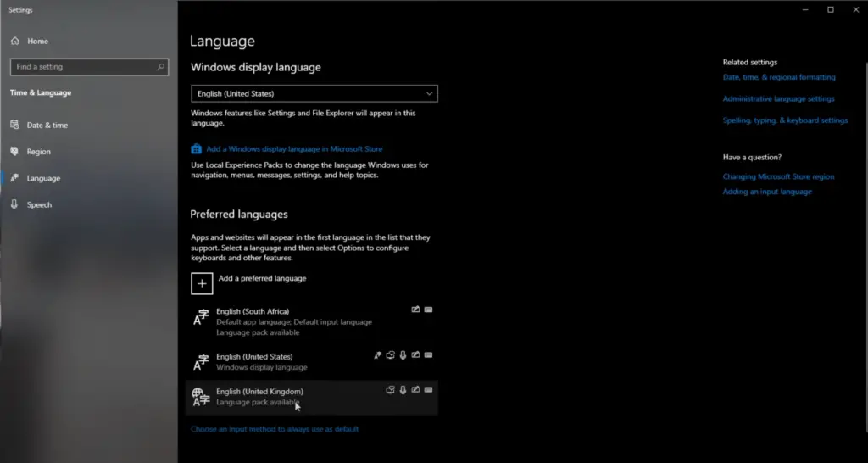This screenshot has height=463, width=868.
Task: Click the Time & Language section title
Action: click(41, 93)
